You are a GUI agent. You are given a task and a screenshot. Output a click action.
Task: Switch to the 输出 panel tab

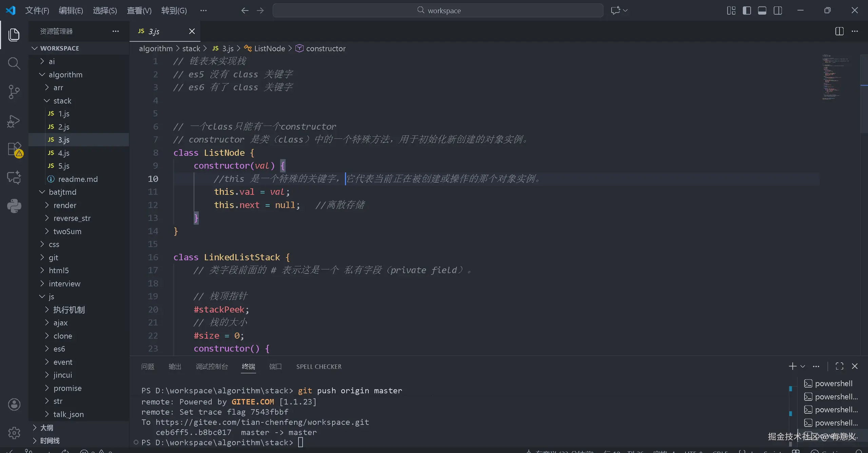[x=175, y=366]
